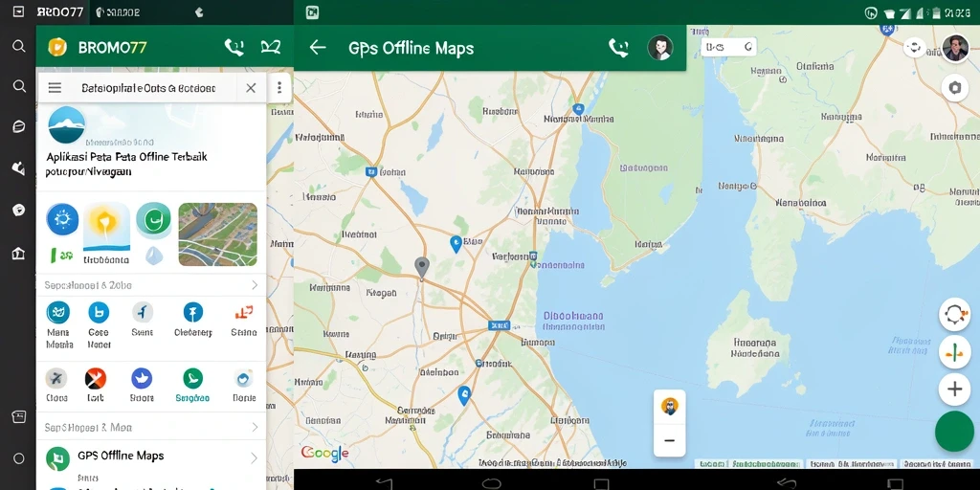Tap the Mana Media category icon

[58, 312]
